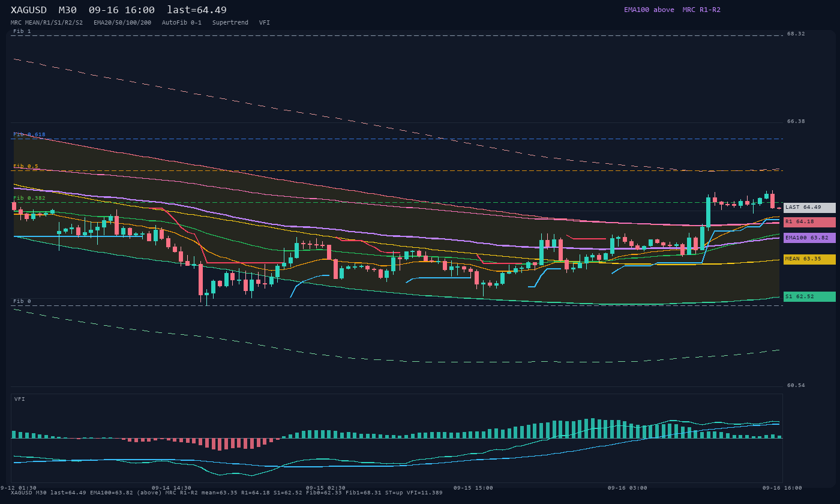Select the M30 timeframe text in the title

pyautogui.click(x=67, y=10)
